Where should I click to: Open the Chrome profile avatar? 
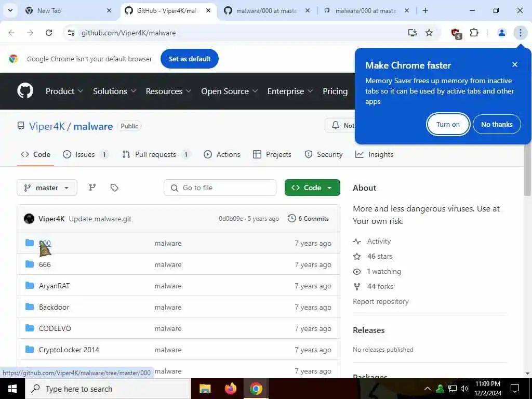pos(501,33)
